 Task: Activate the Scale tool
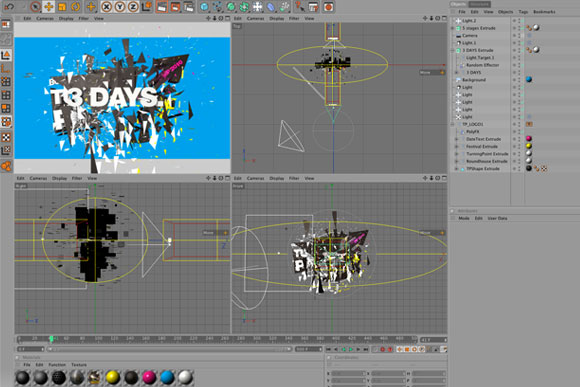click(62, 6)
